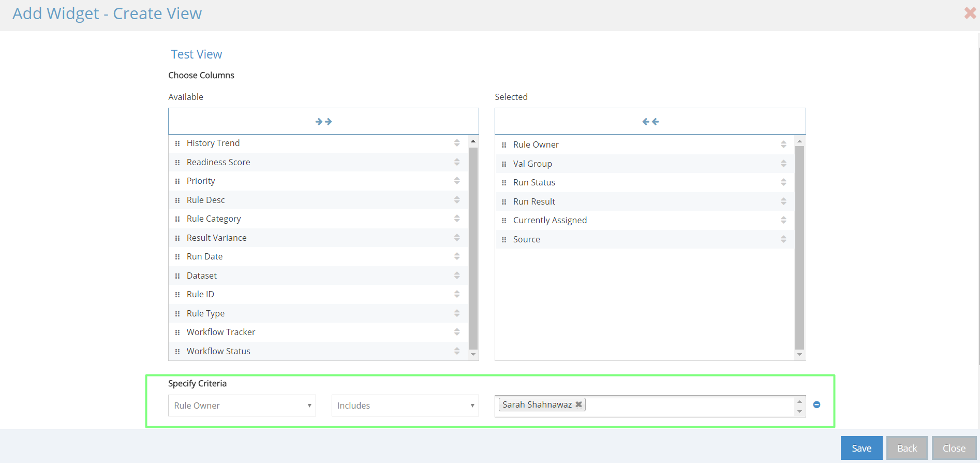The width and height of the screenshot is (980, 463).
Task: Click reorder arrows on Val Group row
Action: tap(783, 164)
